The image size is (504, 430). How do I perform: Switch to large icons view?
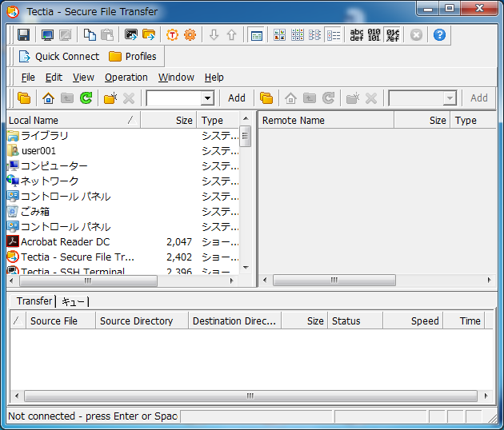click(x=280, y=34)
